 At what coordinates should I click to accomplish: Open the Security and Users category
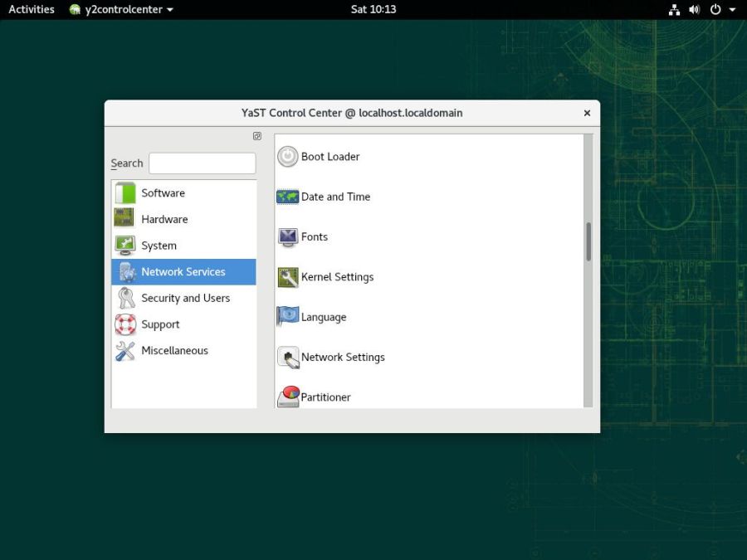tap(184, 298)
